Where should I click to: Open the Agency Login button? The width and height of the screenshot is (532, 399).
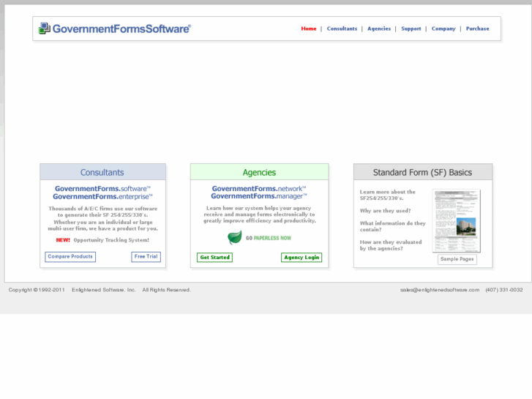pyautogui.click(x=301, y=258)
